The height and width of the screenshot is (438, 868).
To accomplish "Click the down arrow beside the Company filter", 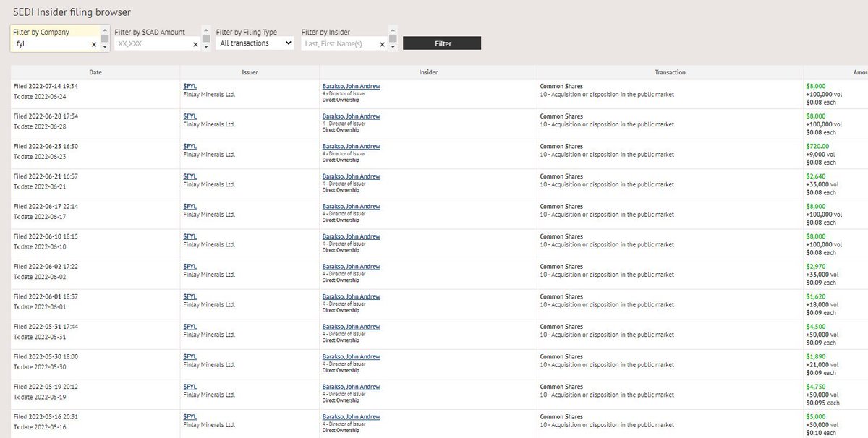I will click(x=105, y=47).
